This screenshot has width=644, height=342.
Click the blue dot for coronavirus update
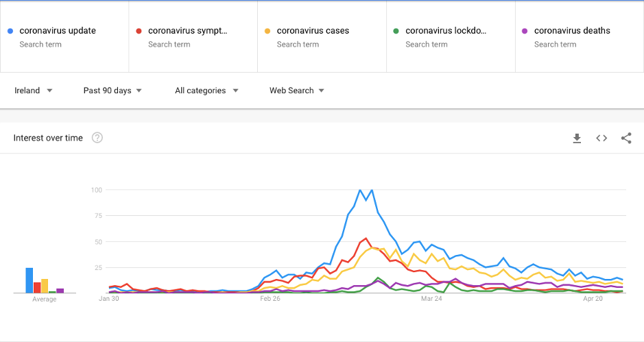10,31
